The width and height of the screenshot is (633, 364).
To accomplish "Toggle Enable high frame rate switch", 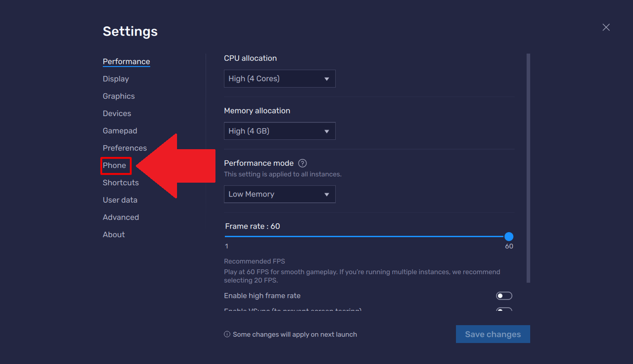I will coord(504,296).
